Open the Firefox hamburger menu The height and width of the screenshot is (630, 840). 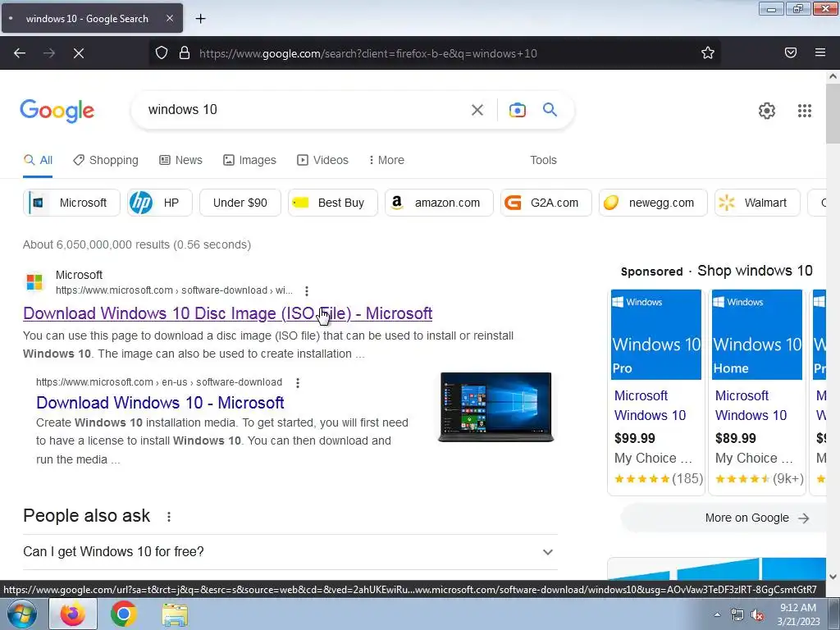(x=820, y=52)
